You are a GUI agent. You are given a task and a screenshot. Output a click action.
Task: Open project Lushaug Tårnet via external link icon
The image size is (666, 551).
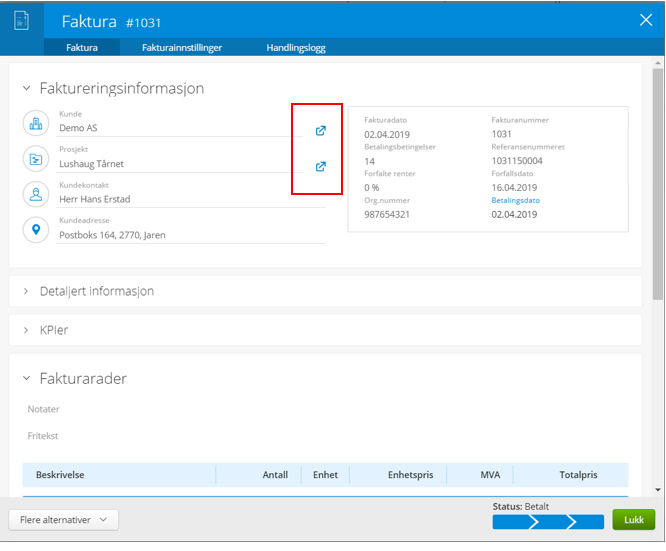pos(321,166)
